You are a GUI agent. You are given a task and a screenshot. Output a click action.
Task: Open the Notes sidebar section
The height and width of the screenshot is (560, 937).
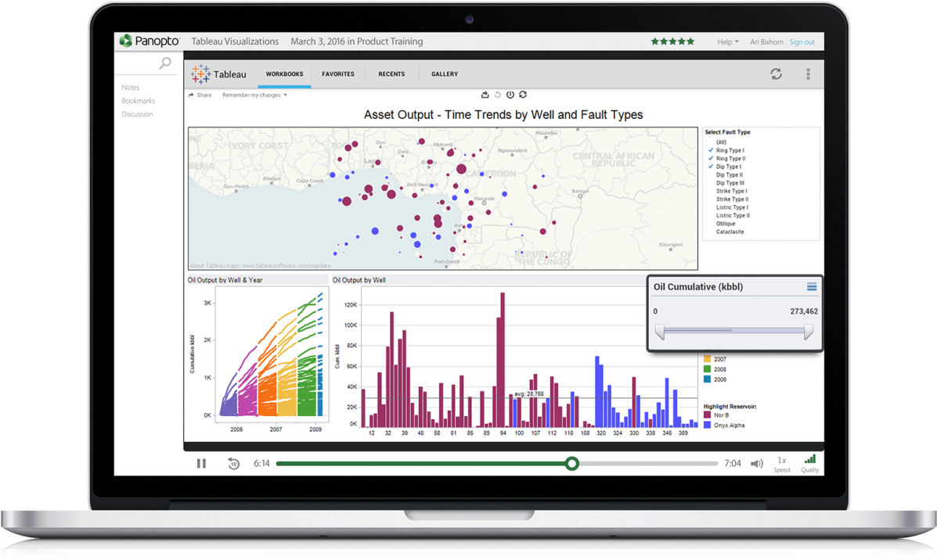130,88
